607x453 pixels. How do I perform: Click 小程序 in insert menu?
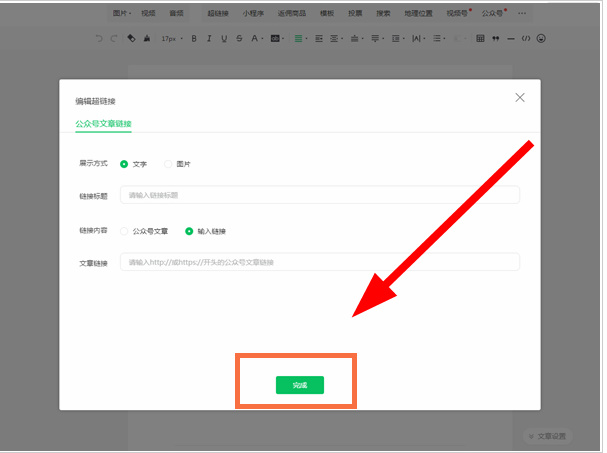click(x=253, y=13)
